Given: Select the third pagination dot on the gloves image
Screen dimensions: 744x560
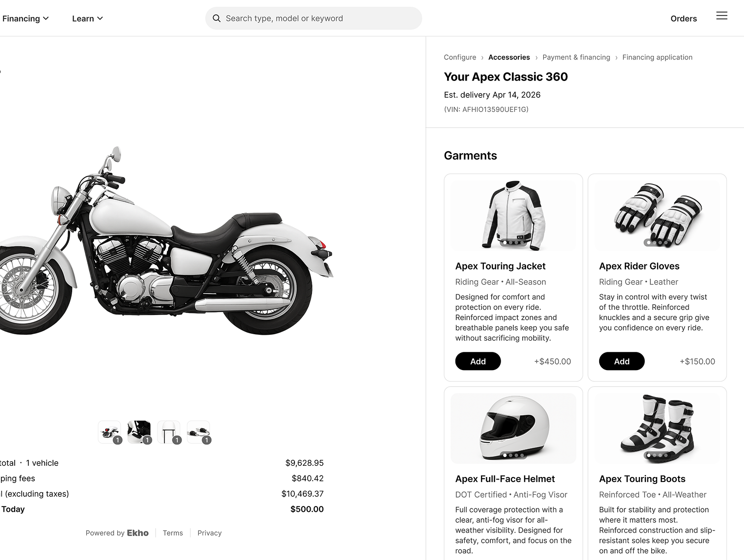Looking at the screenshot, I should pyautogui.click(x=660, y=242).
